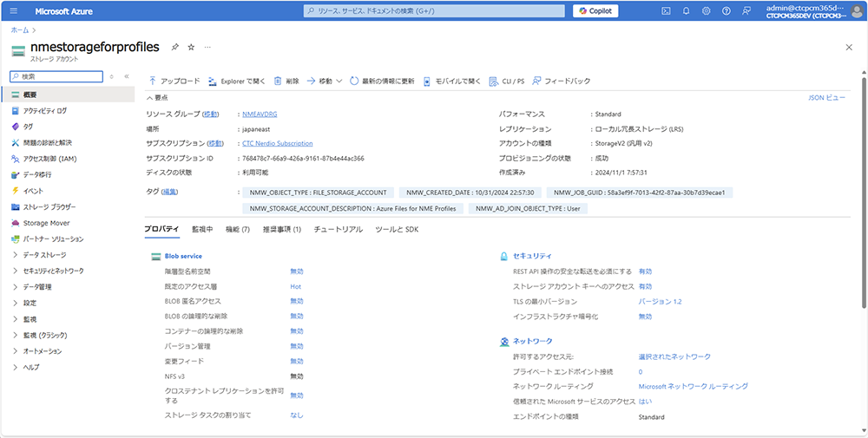Collapse the 要点 essentials section
Screen dimensions: 868x438
point(149,98)
